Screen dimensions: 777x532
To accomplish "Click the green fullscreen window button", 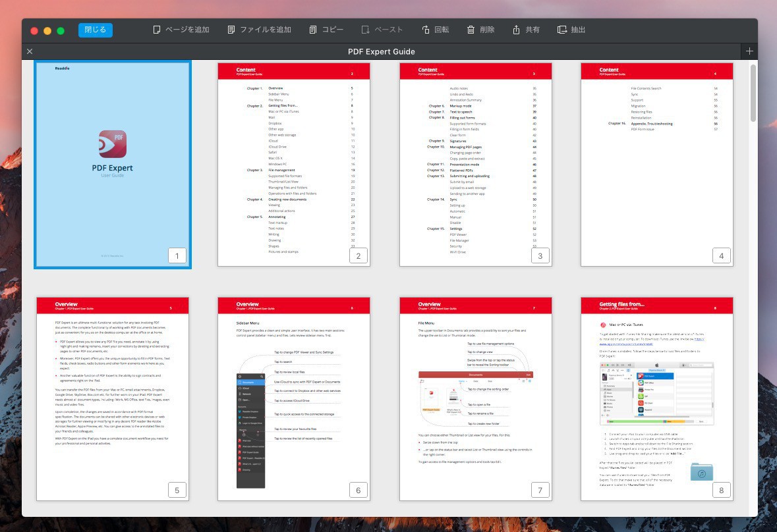I will pos(61,31).
